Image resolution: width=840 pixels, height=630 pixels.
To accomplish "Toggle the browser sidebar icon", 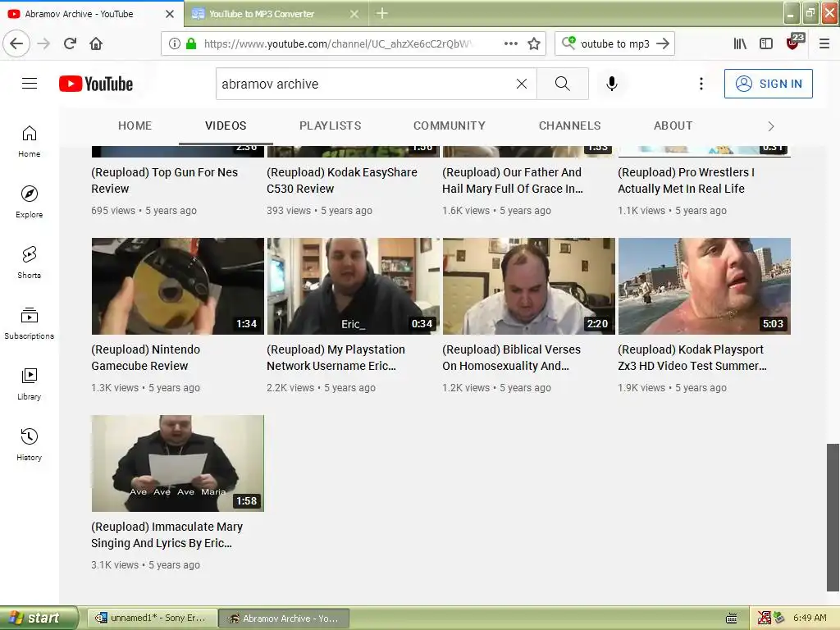I will pyautogui.click(x=766, y=43).
